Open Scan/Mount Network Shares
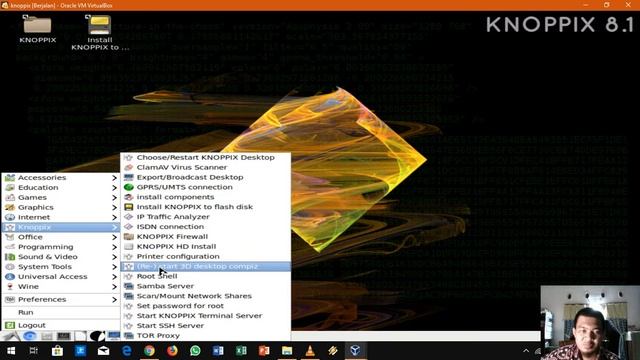 tap(206, 296)
